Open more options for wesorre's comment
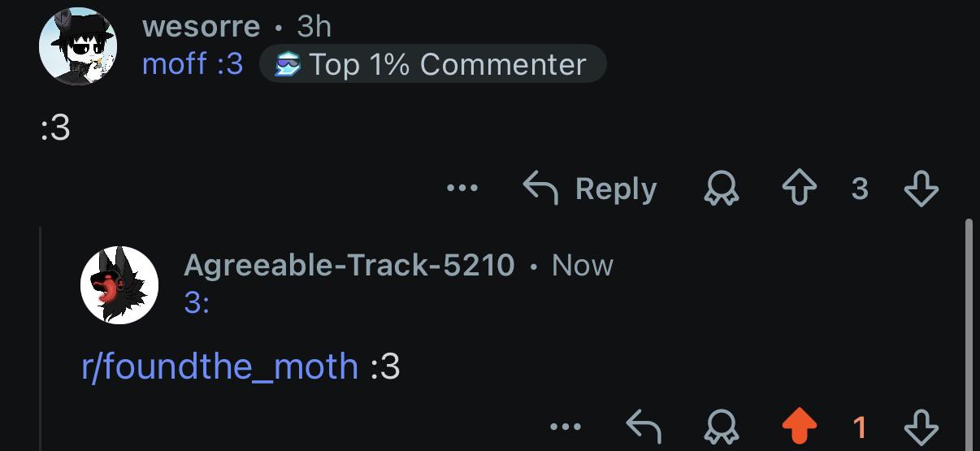The image size is (980, 451). tap(462, 189)
